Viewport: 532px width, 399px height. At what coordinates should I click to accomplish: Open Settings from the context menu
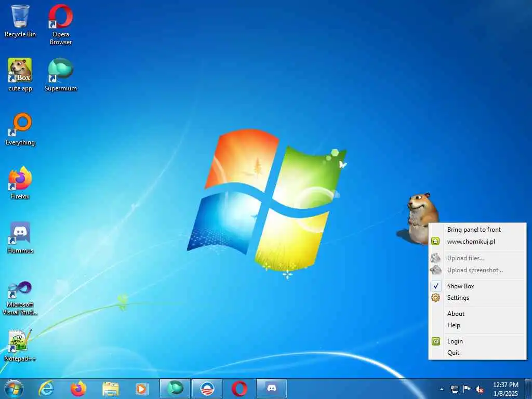[477, 298]
